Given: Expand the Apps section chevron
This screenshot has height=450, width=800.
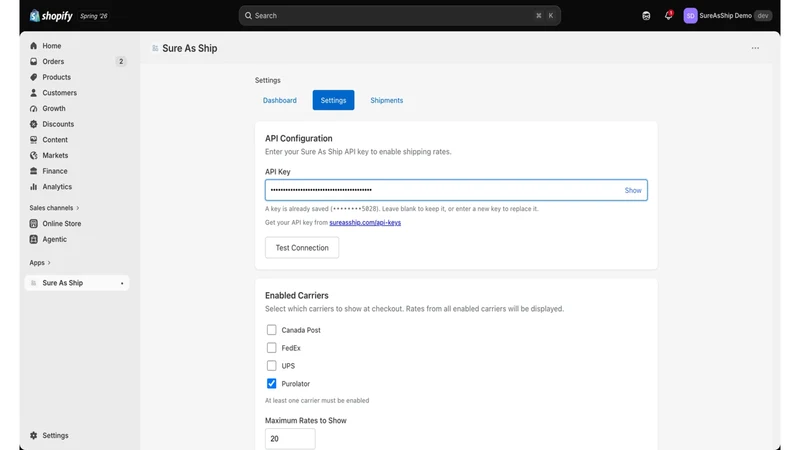Looking at the screenshot, I should point(49,263).
